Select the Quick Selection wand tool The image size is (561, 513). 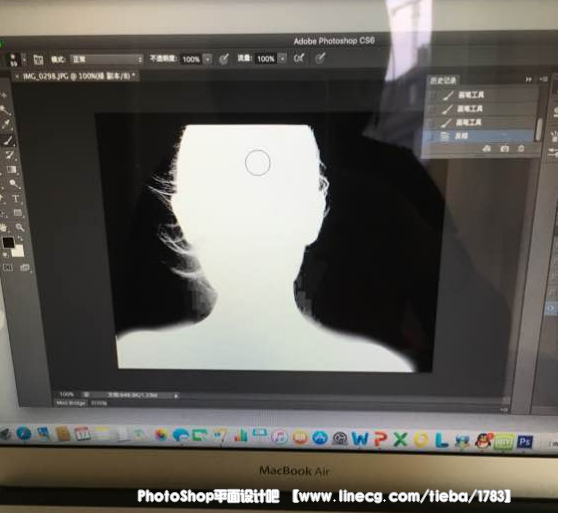6,110
